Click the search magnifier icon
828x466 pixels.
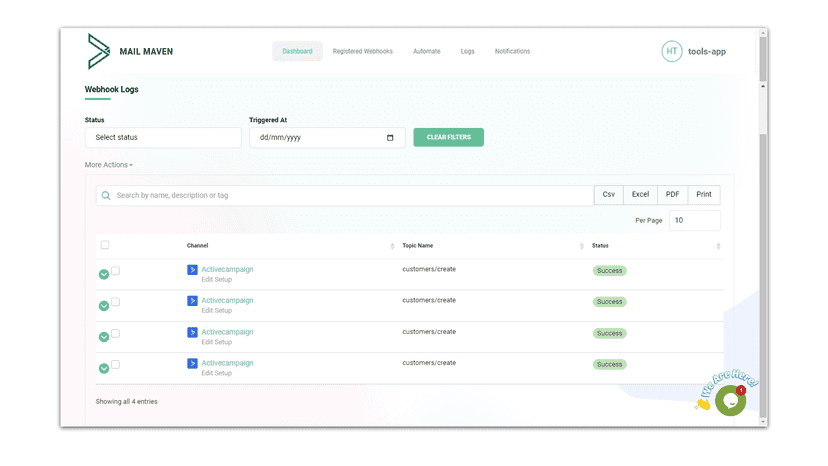click(106, 195)
